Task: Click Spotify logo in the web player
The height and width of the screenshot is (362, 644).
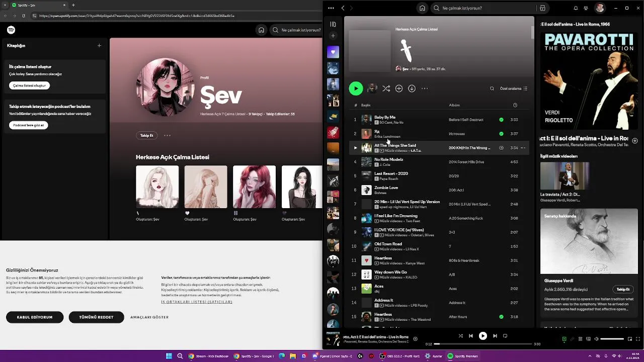Action: [11, 30]
